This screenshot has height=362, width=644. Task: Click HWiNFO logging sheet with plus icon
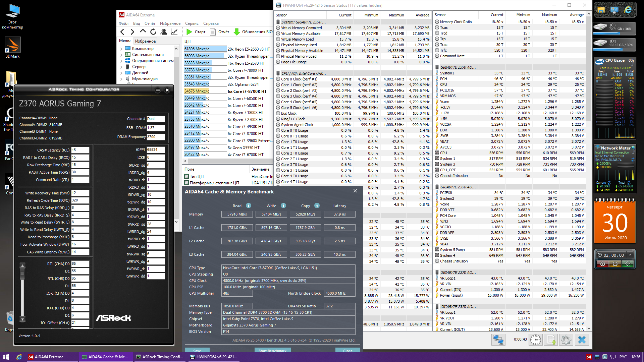click(551, 340)
